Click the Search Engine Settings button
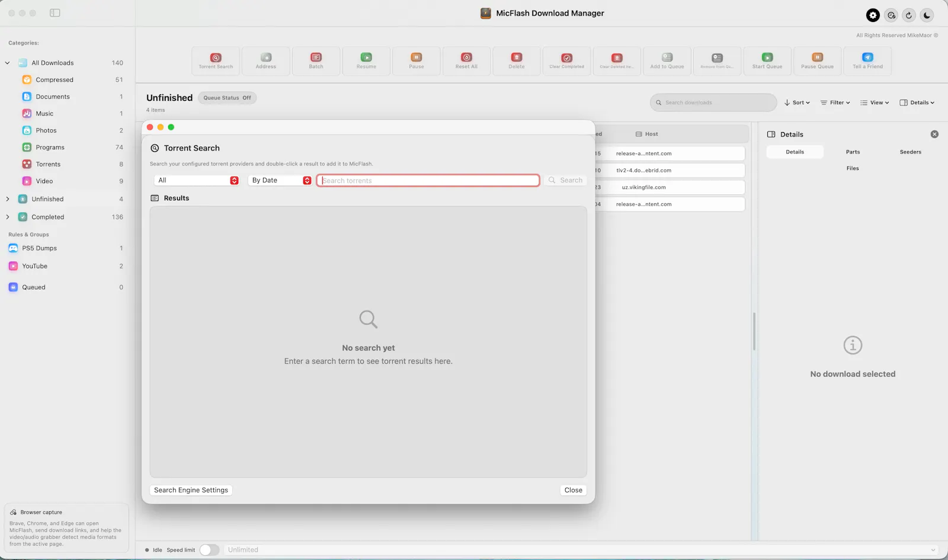Image resolution: width=948 pixels, height=560 pixels. (x=191, y=490)
